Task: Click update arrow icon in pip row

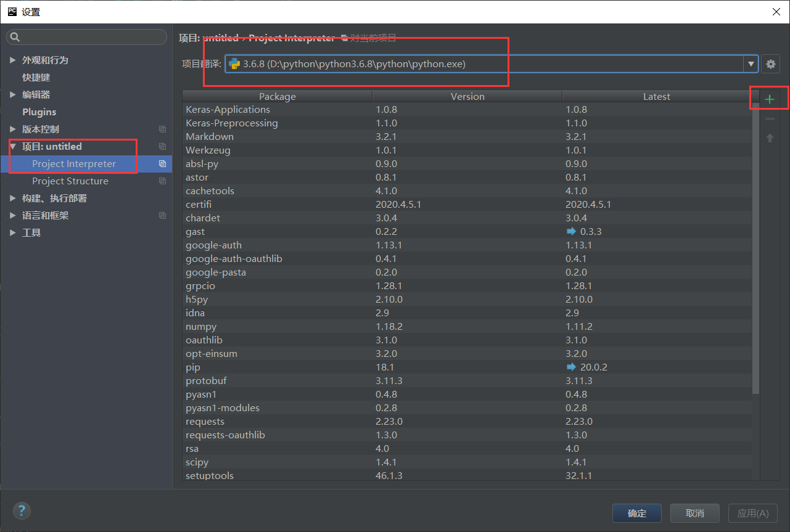Action: click(x=570, y=367)
